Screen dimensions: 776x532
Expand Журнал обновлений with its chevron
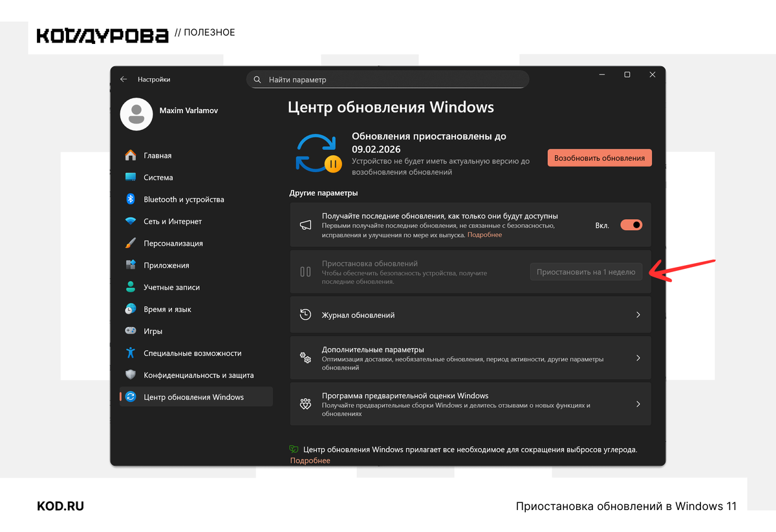point(638,315)
